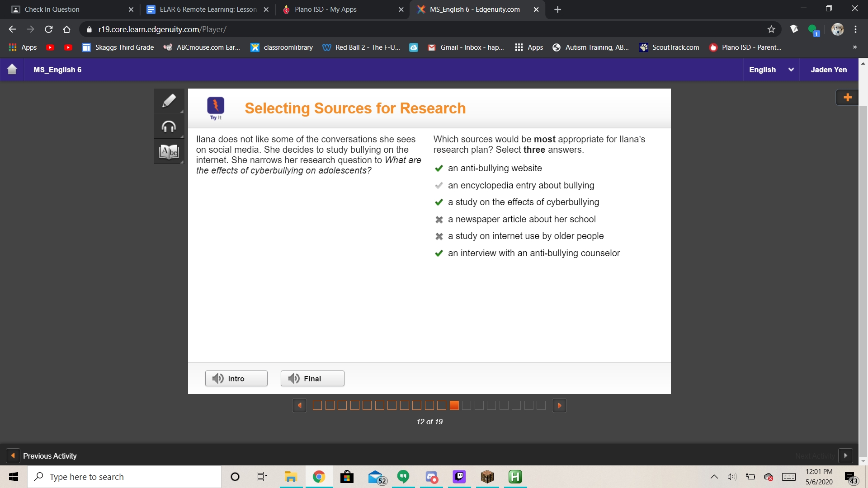Click the dictionary/vocabulary tool icon
The image size is (868, 488).
tap(170, 150)
